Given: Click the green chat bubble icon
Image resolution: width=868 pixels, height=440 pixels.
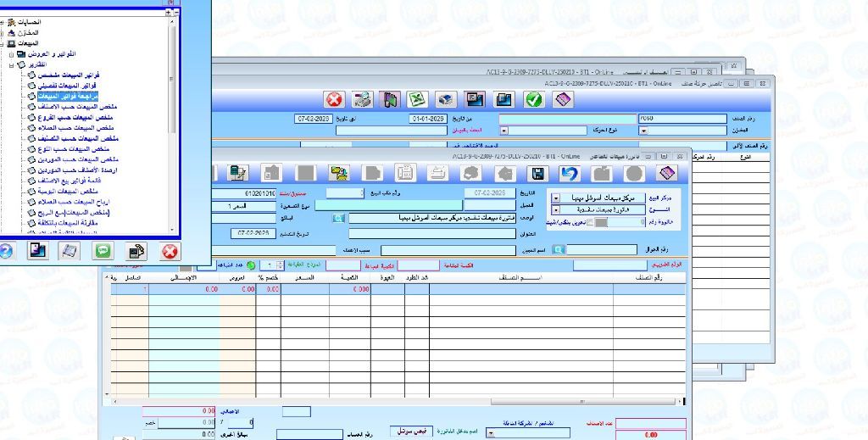Looking at the screenshot, I should 103,251.
